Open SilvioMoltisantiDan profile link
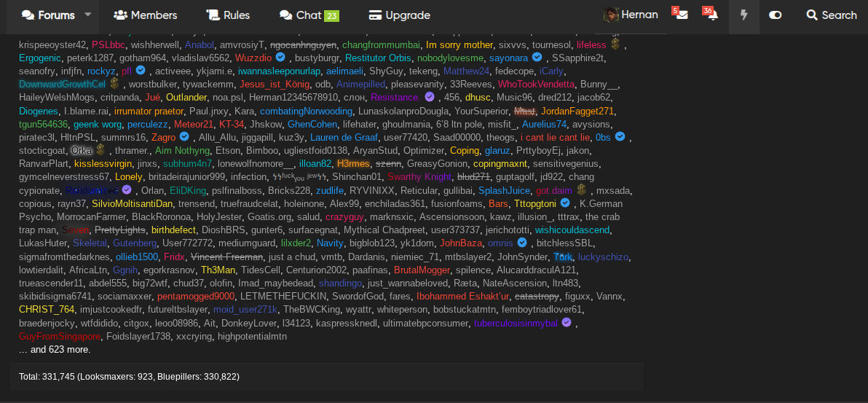Viewport: 868px width, 403px height. [133, 203]
